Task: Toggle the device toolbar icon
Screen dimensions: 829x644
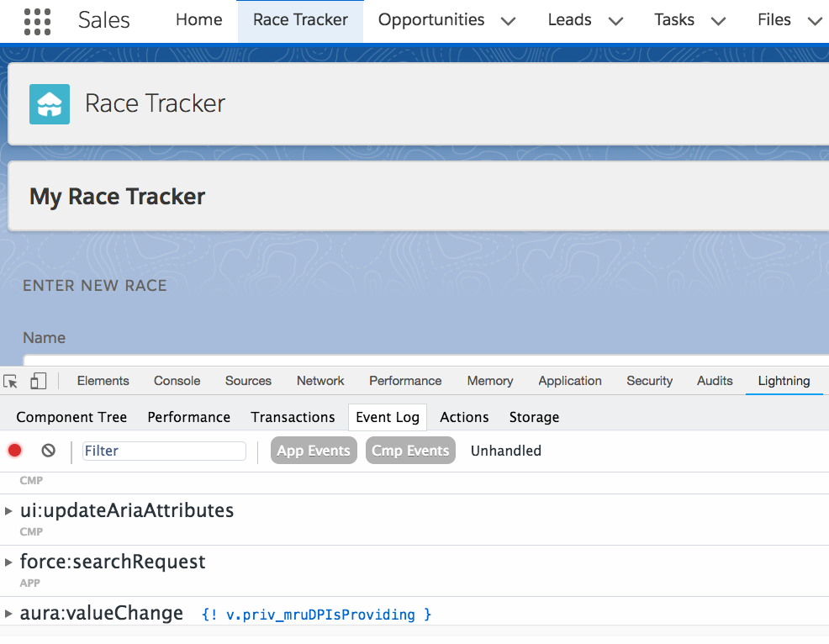Action: pos(38,382)
